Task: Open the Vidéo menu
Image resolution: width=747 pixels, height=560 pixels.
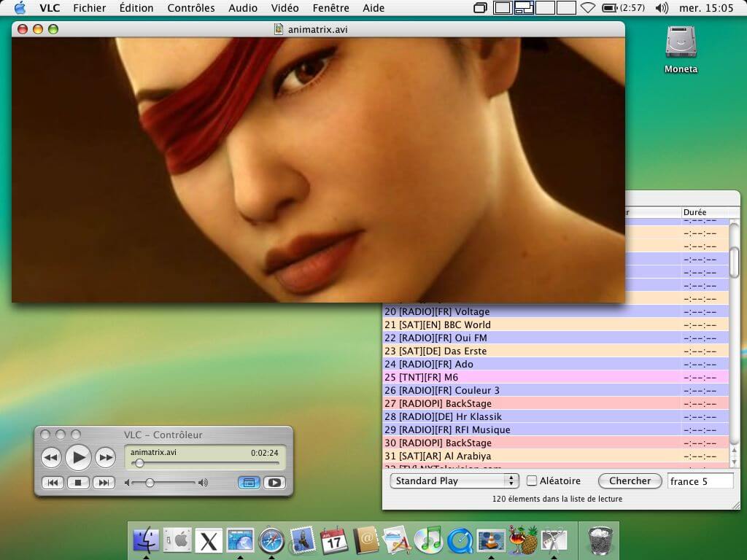Action: (285, 8)
